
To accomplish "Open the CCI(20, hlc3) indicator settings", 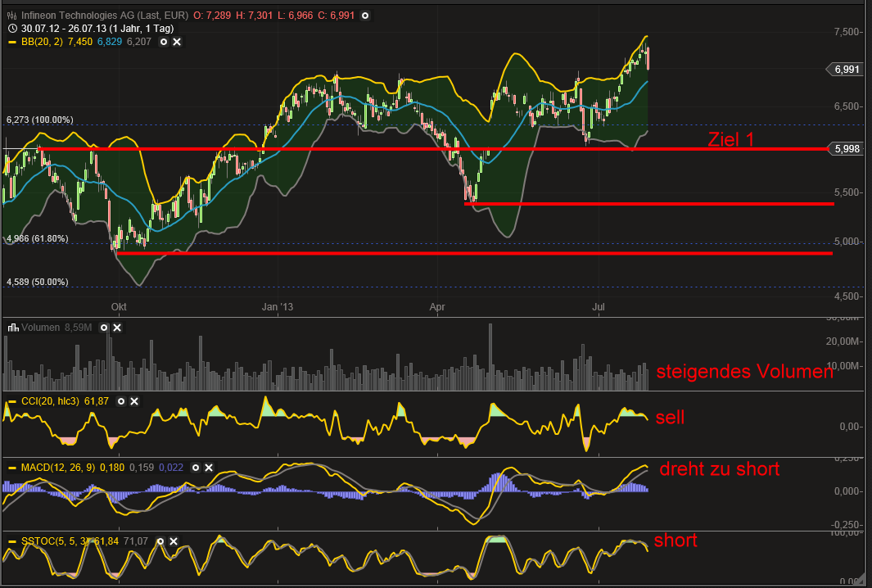I will coord(121,401).
